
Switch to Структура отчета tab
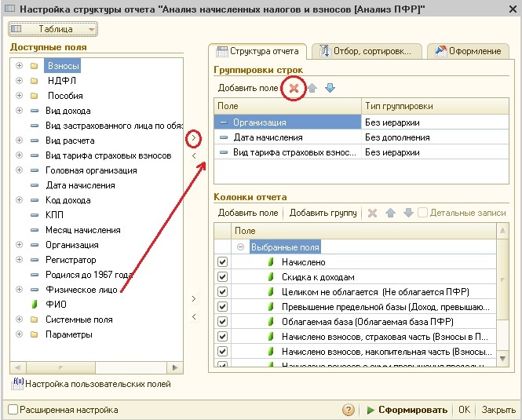tap(257, 51)
